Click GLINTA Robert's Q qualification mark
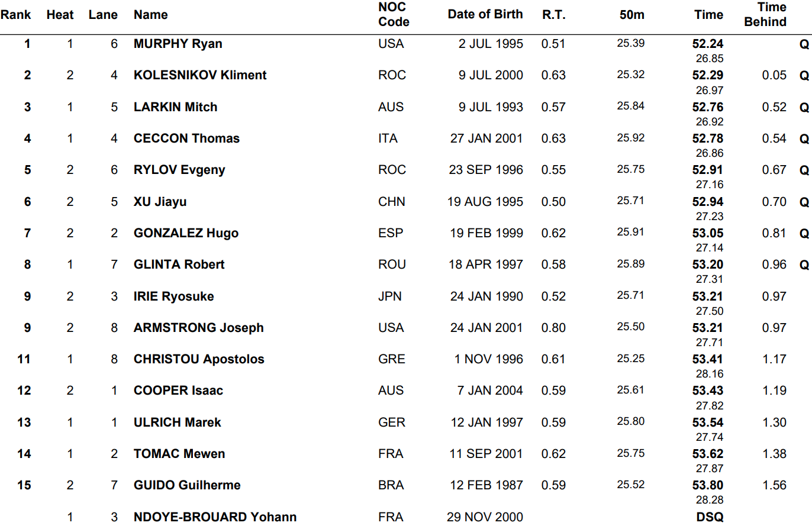 [x=804, y=264]
